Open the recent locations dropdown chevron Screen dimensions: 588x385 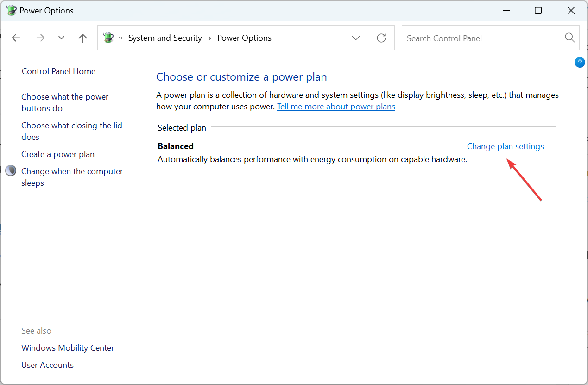pos(61,38)
